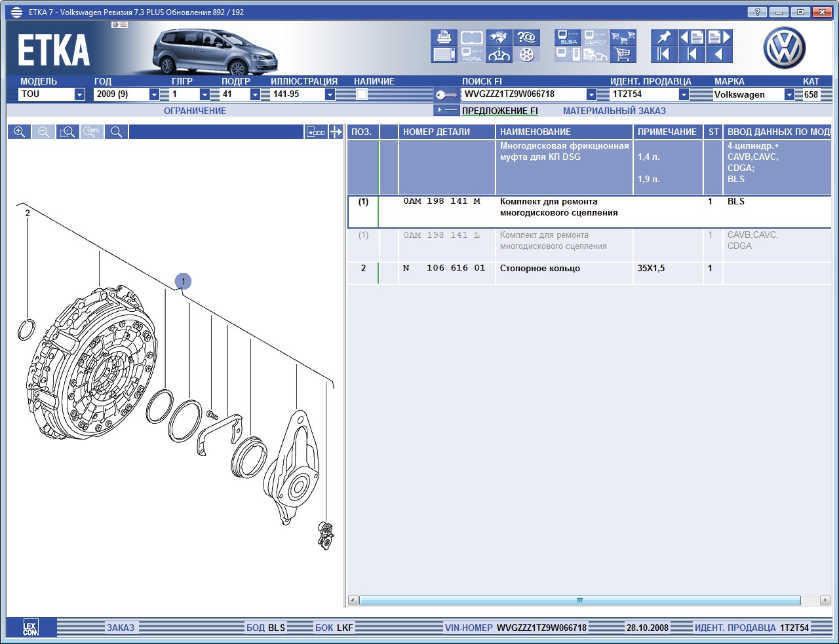Open the binoculars search tool

coord(499,37)
